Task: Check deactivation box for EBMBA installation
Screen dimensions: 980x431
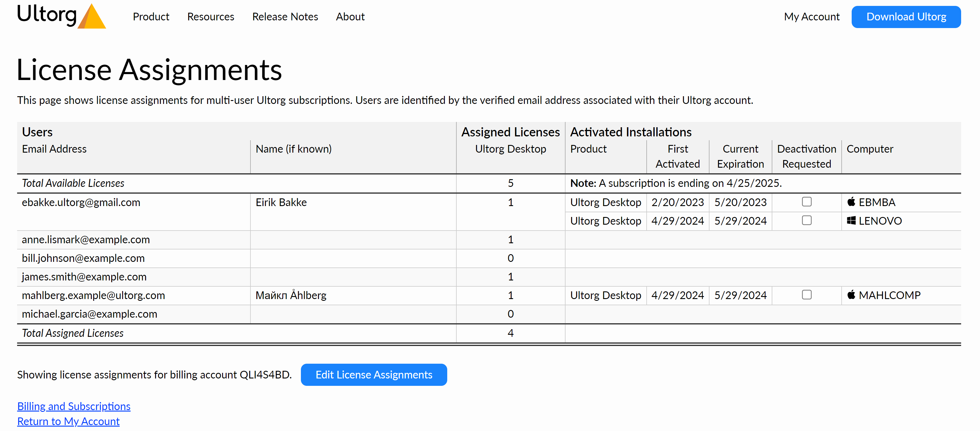Action: click(807, 202)
